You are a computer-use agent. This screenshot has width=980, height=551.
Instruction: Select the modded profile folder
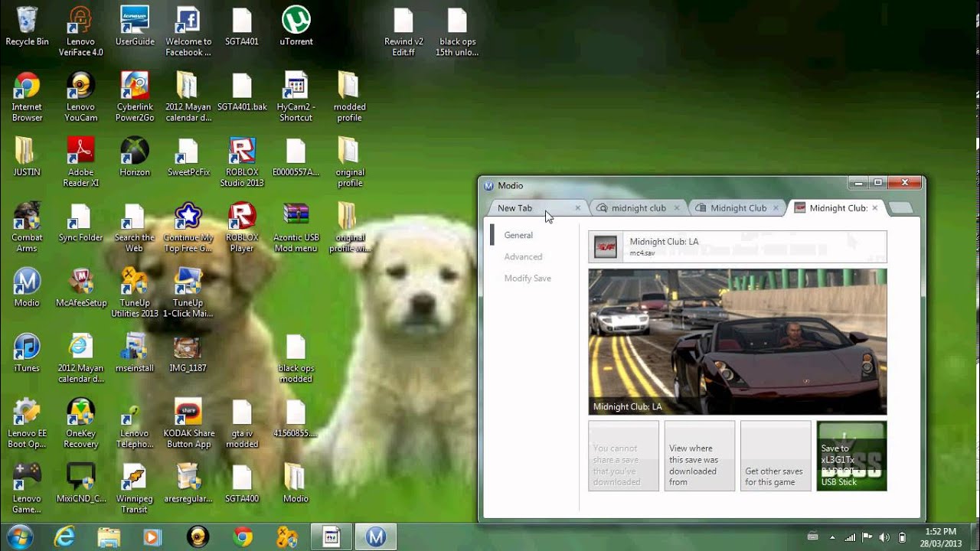(x=349, y=96)
